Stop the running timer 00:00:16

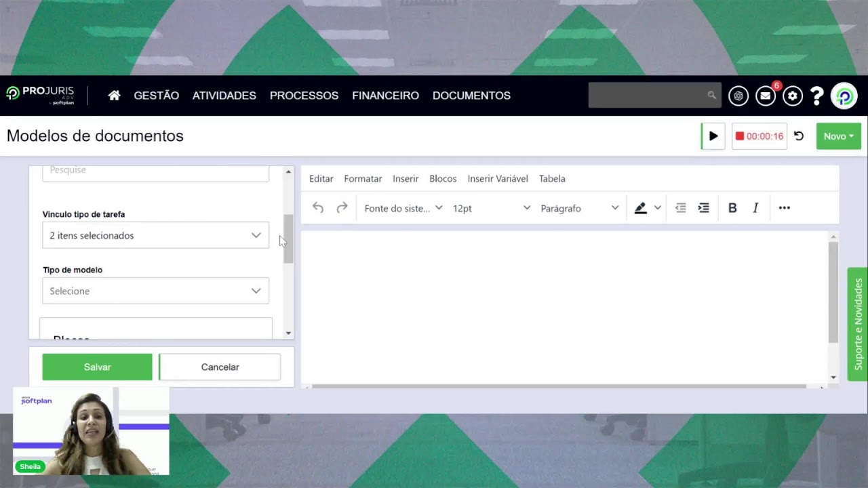[x=759, y=136]
